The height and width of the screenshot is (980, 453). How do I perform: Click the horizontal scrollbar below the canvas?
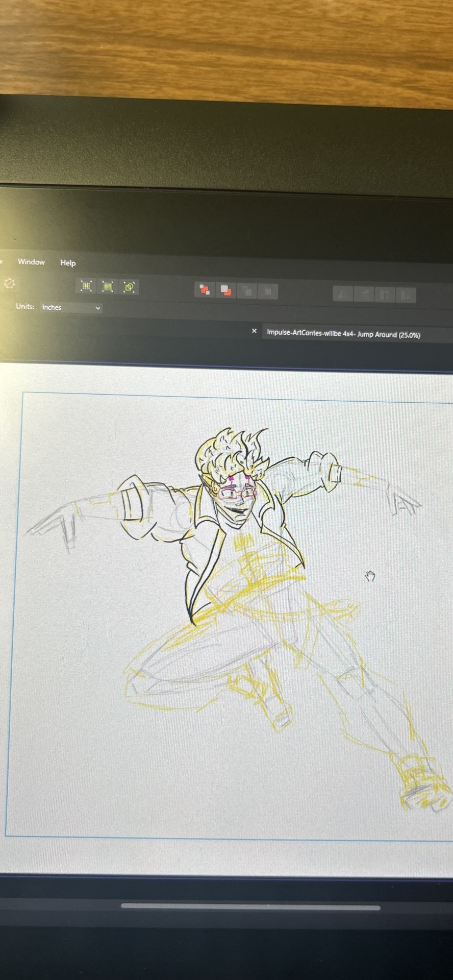(x=250, y=906)
